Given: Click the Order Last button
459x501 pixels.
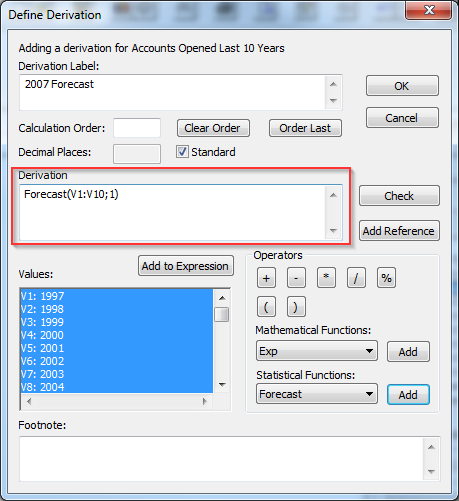Looking at the screenshot, I should 305,128.
